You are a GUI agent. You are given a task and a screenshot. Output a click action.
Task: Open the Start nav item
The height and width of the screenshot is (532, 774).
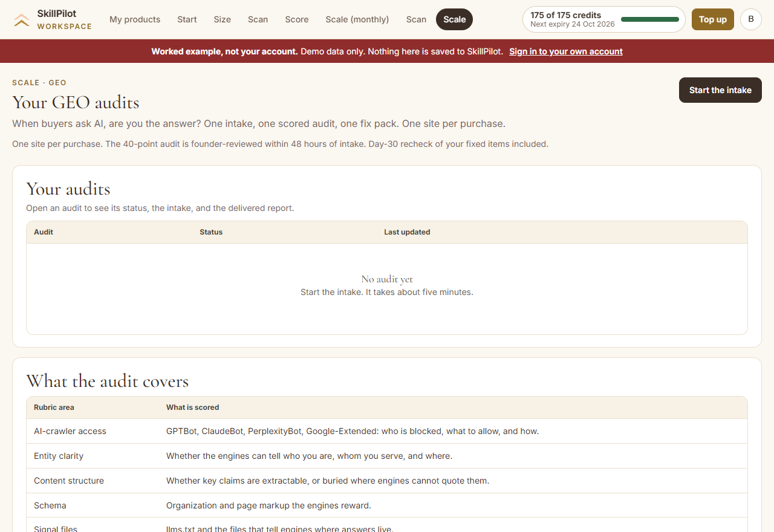pyautogui.click(x=187, y=19)
